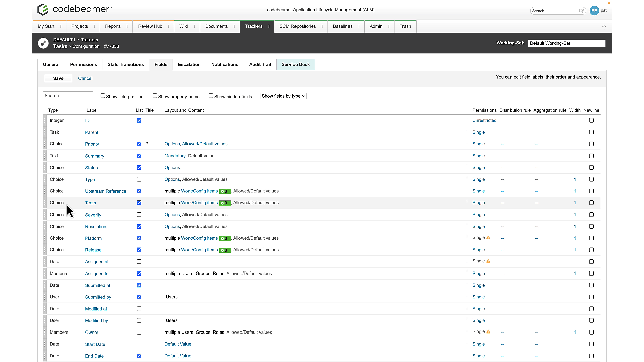Click the Cancel link
Image resolution: width=644 pixels, height=362 pixels.
(x=85, y=78)
